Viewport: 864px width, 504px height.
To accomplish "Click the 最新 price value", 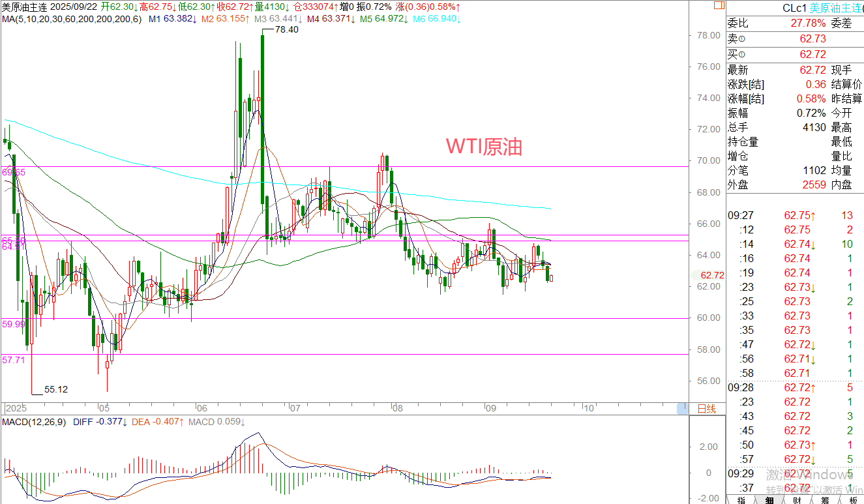I will 813,70.
